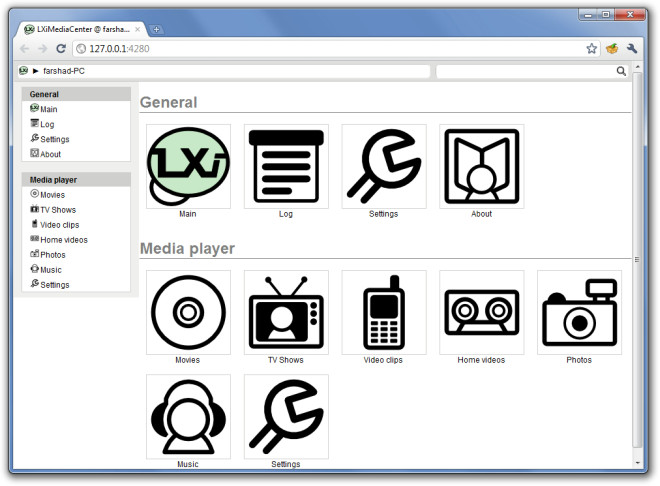Click the TV Shows label under the tile
The height and width of the screenshot is (486, 660).
click(286, 360)
